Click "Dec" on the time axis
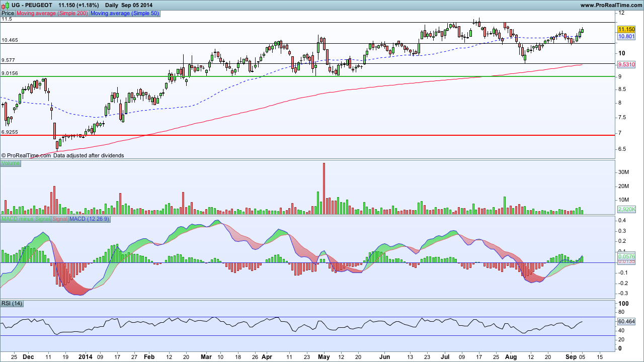Viewport: 644px width, 362px height. (x=28, y=356)
